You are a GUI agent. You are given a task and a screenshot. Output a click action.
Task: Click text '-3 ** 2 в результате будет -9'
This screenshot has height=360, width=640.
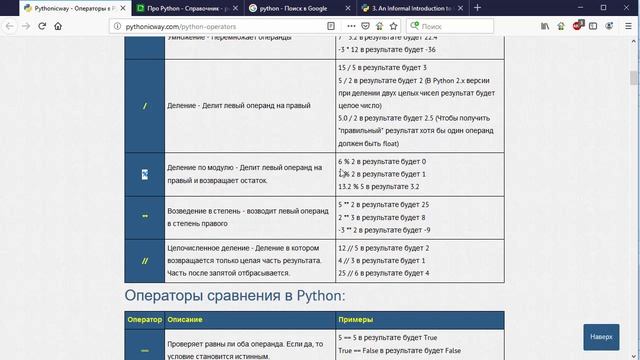point(384,230)
